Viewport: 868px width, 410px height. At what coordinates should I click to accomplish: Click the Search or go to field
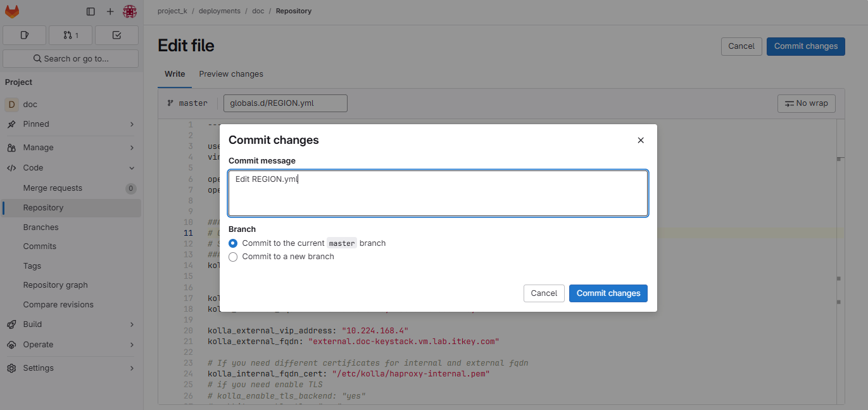(x=71, y=58)
